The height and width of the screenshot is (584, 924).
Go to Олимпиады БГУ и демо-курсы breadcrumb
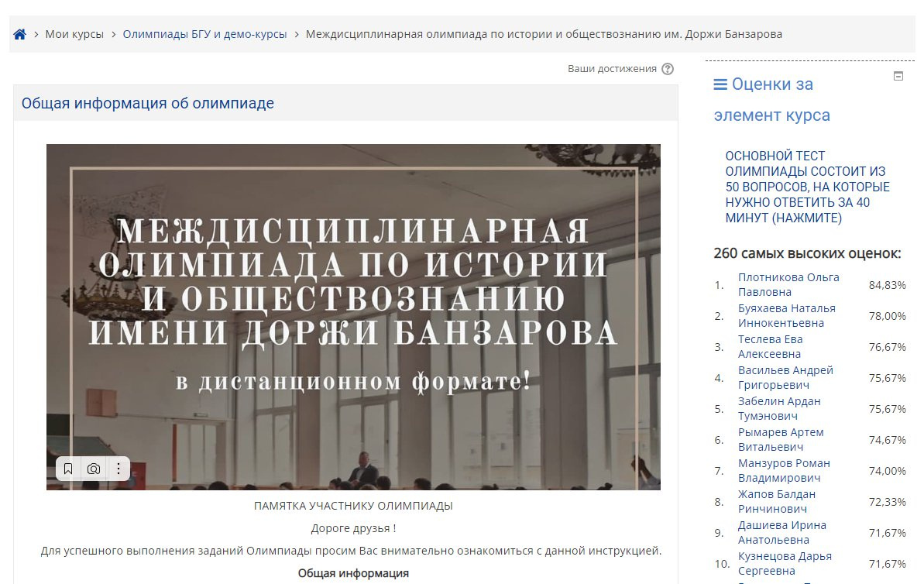click(204, 34)
